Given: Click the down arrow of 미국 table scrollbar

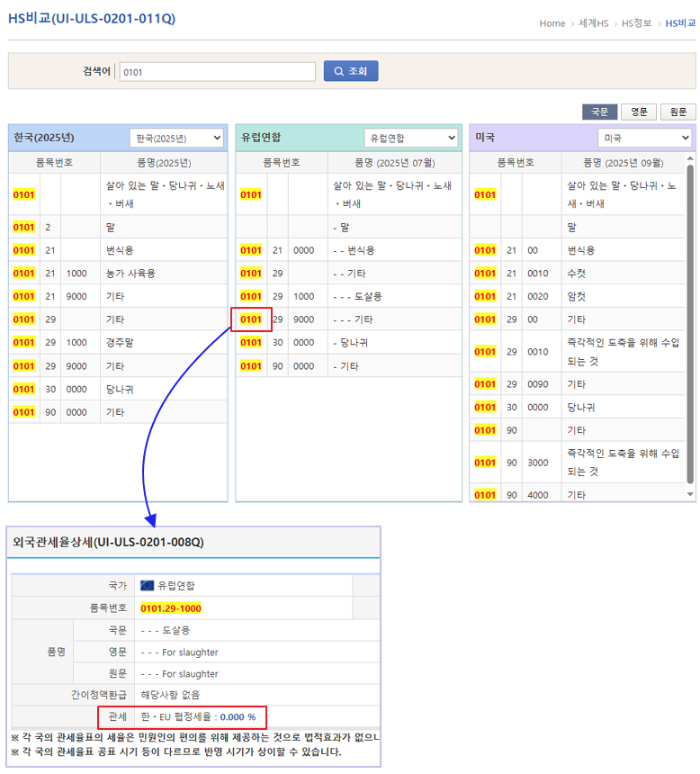Looking at the screenshot, I should [690, 494].
